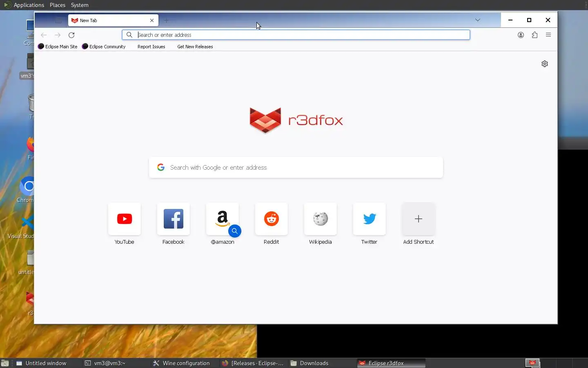
Task: Open Report Issues bookmark
Action: click(x=151, y=47)
